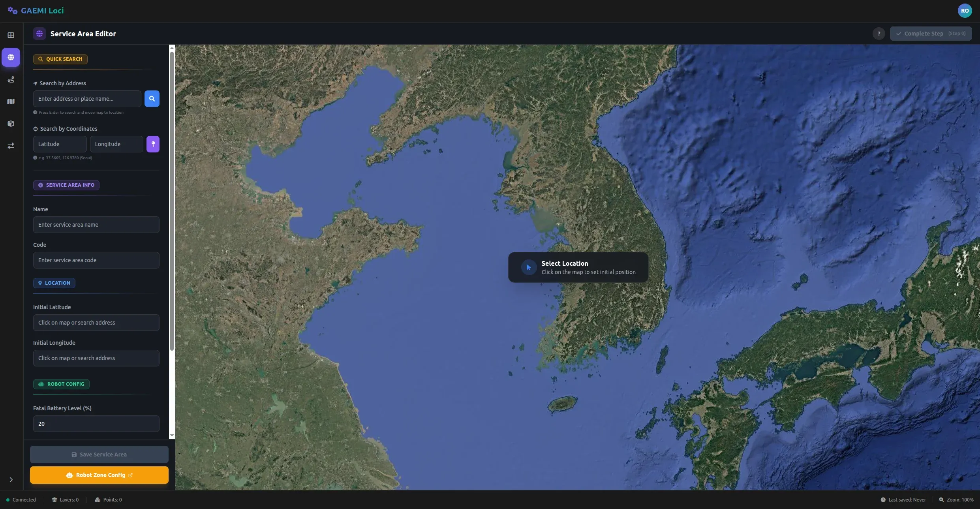Click inside the Fatal Battery Level field
Screen dimensions: 980x509
point(96,423)
